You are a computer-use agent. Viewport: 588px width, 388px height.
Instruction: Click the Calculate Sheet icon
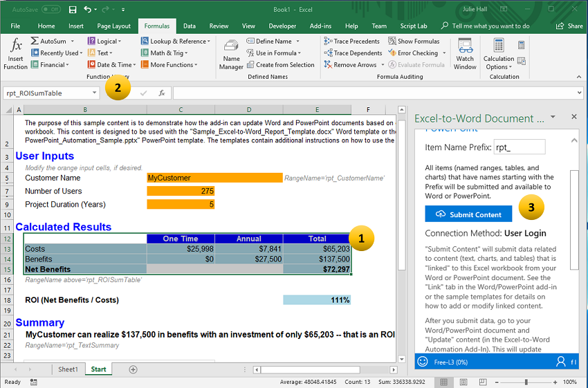522,61
